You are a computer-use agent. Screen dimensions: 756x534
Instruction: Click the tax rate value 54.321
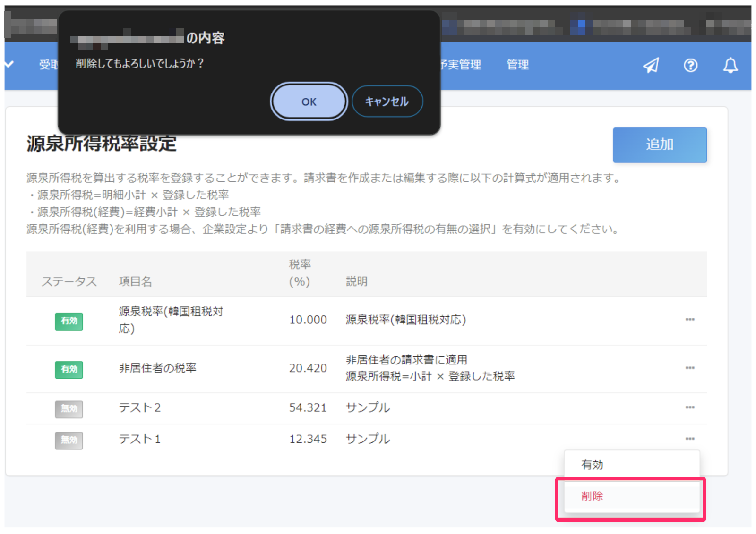(x=308, y=407)
